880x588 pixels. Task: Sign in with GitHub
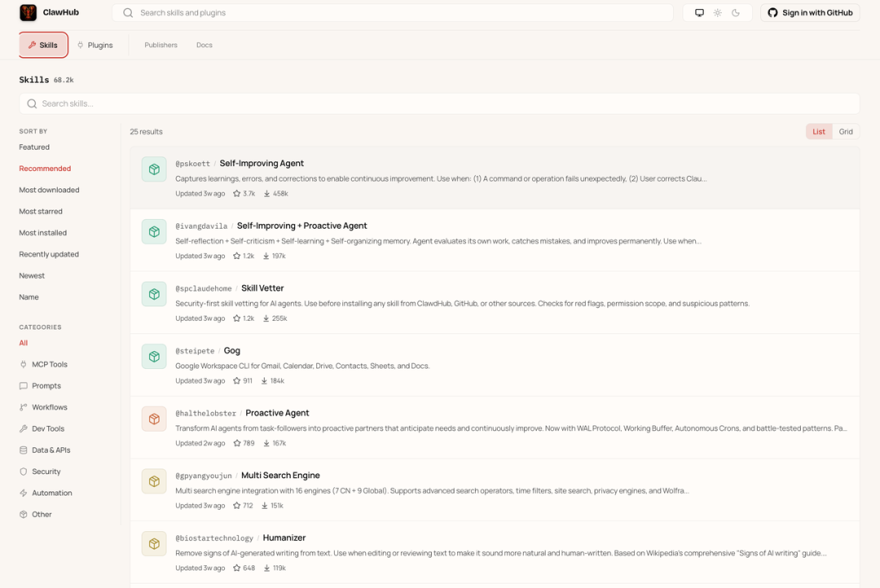(x=810, y=12)
